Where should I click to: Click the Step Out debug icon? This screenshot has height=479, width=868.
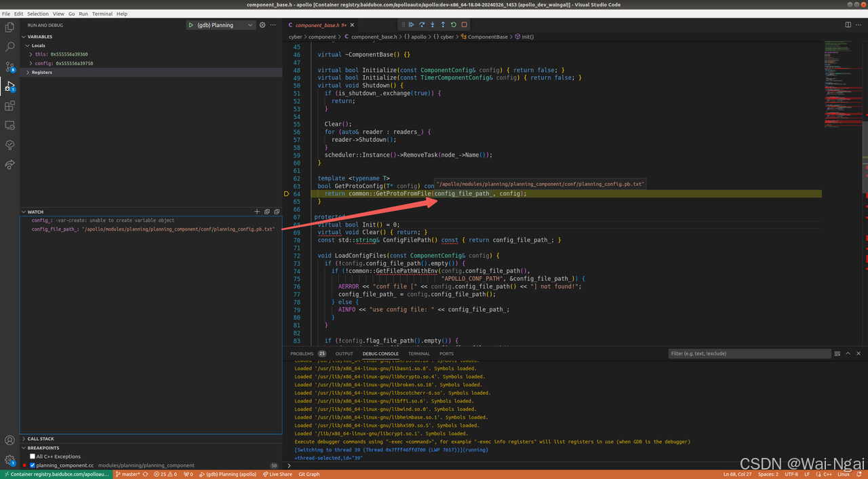tap(442, 24)
